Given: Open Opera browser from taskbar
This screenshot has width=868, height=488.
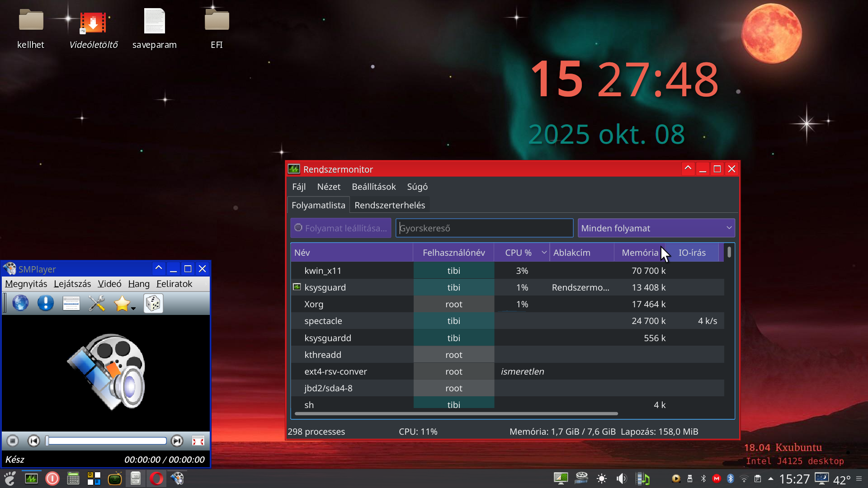Looking at the screenshot, I should (156, 479).
